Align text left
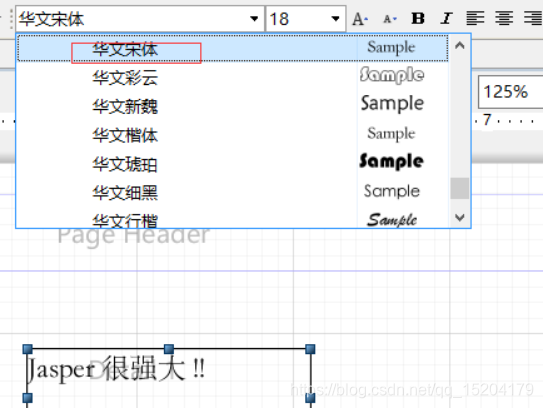 coord(475,18)
